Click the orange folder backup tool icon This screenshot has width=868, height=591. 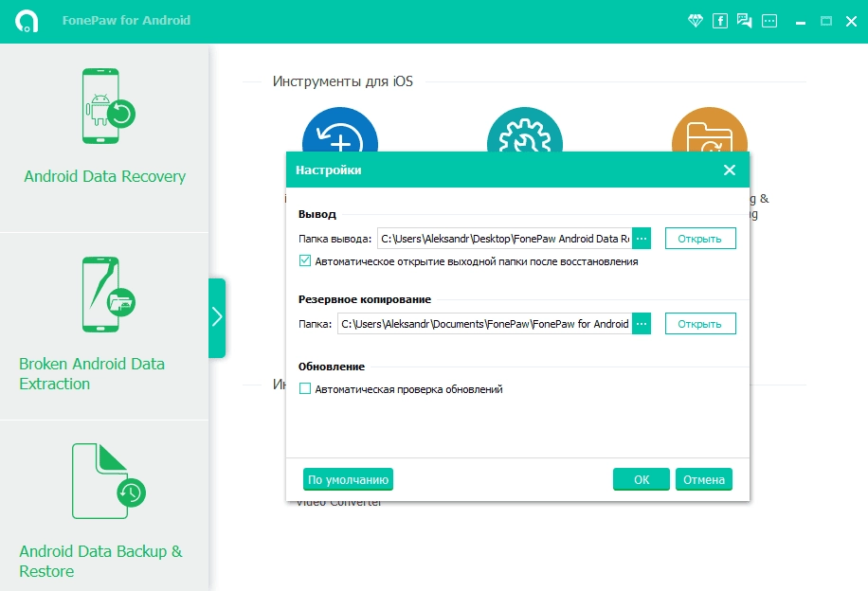pos(710,130)
